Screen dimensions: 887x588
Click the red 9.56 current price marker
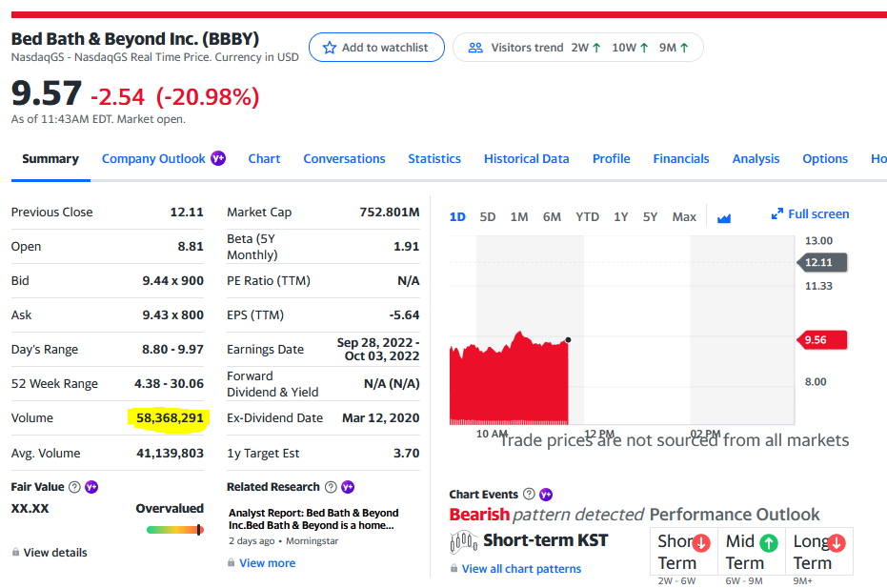tap(821, 339)
